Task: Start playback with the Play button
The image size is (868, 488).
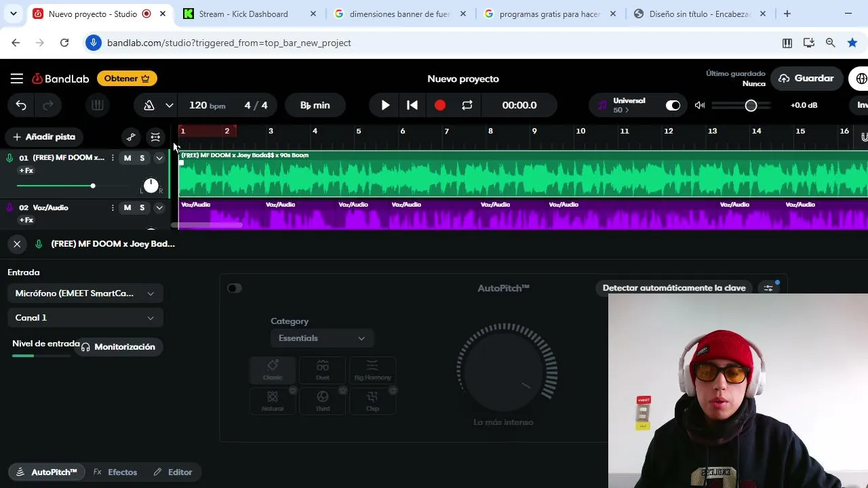Action: point(385,105)
